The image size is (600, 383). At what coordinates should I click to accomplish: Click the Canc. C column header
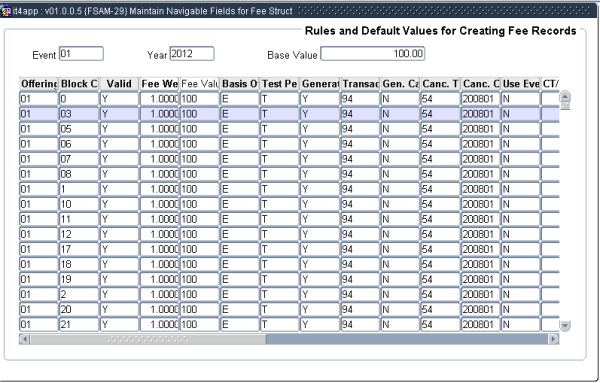click(481, 84)
